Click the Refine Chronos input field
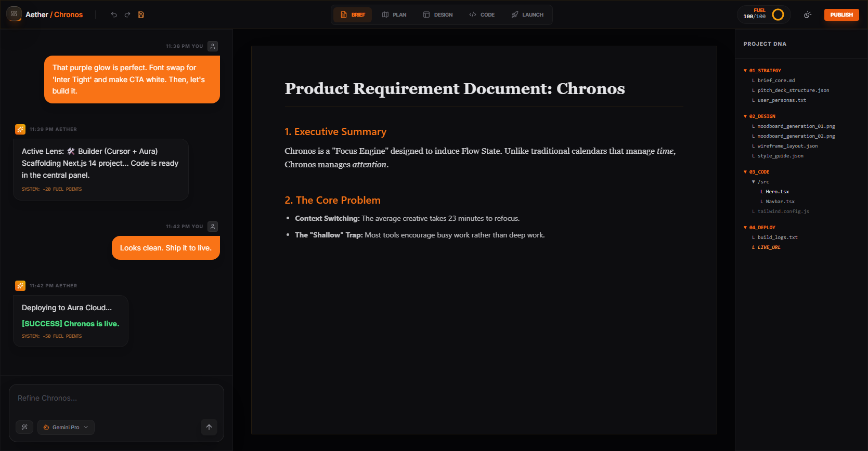The height and width of the screenshot is (451, 868). tap(116, 399)
